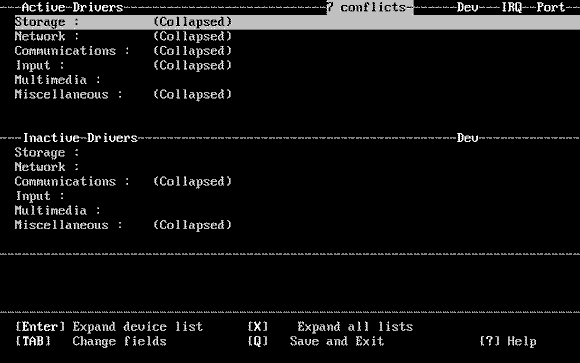The width and height of the screenshot is (580, 363).
Task: Click the [Q] Save and Exit option
Action: pos(316,341)
